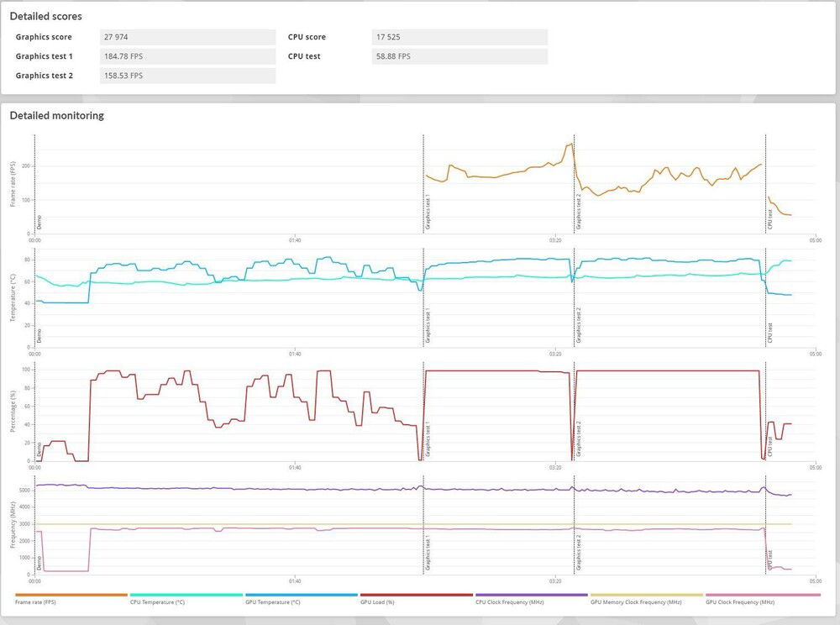Click the 03:20 time label on frequency chart

[x=554, y=580]
